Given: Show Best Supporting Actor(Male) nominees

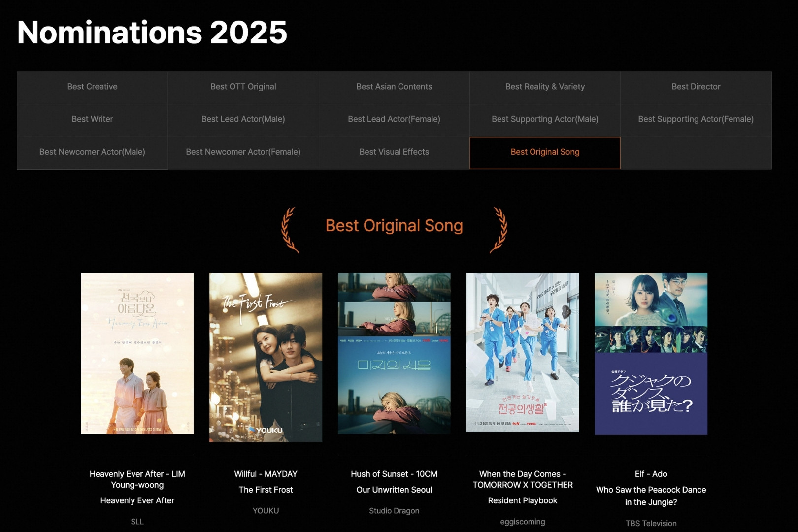Looking at the screenshot, I should tap(545, 119).
